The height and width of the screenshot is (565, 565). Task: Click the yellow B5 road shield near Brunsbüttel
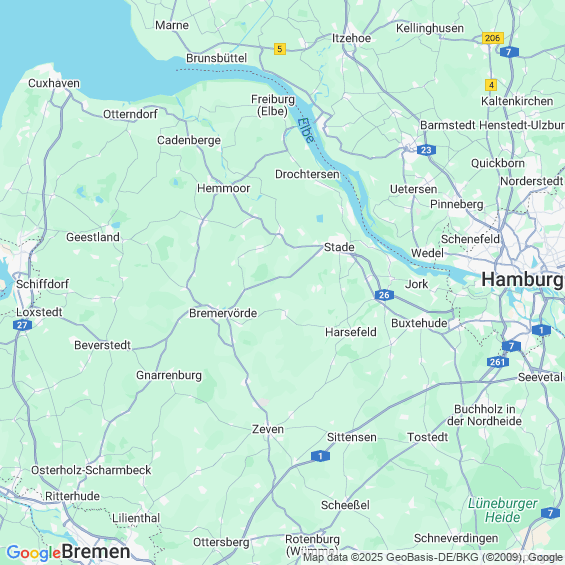pos(280,49)
